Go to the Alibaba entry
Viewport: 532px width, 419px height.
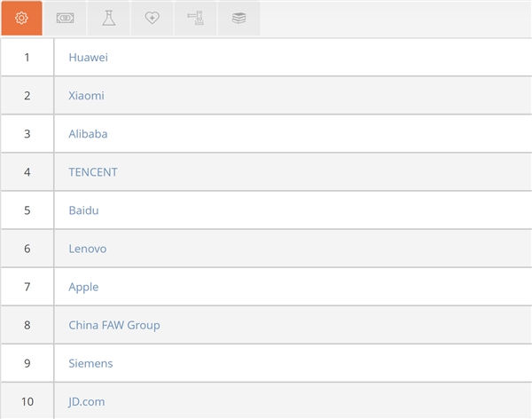(x=88, y=134)
